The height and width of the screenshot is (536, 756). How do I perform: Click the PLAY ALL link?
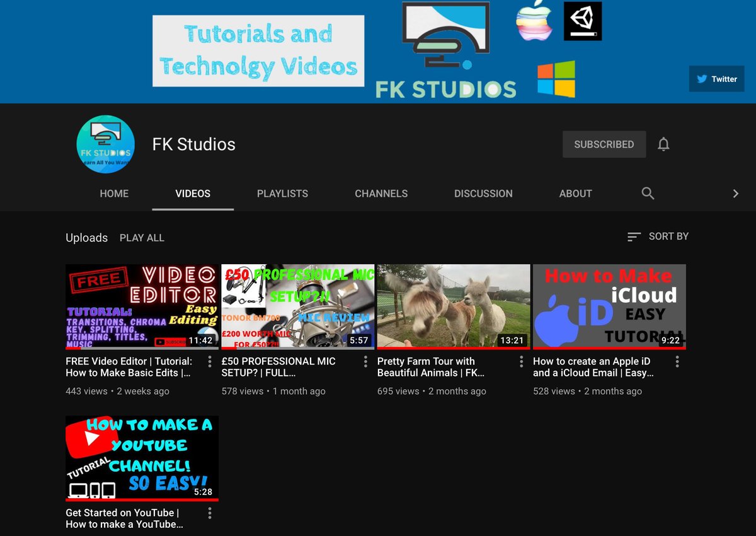[142, 238]
